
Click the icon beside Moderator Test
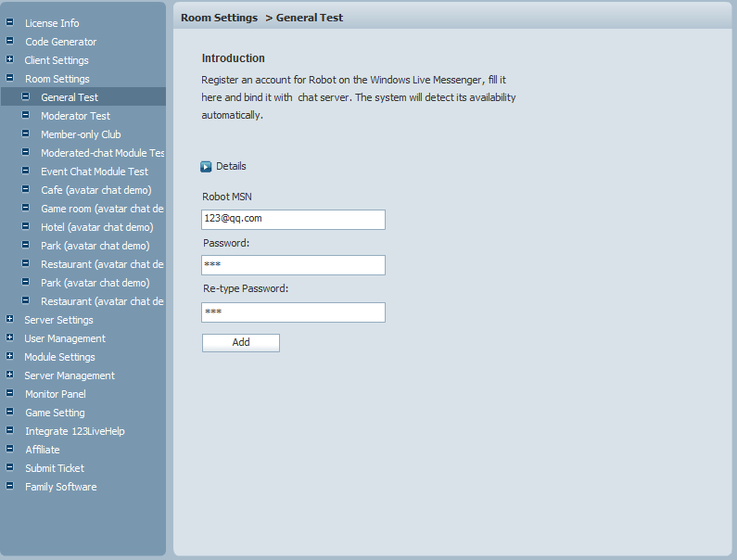coord(25,115)
